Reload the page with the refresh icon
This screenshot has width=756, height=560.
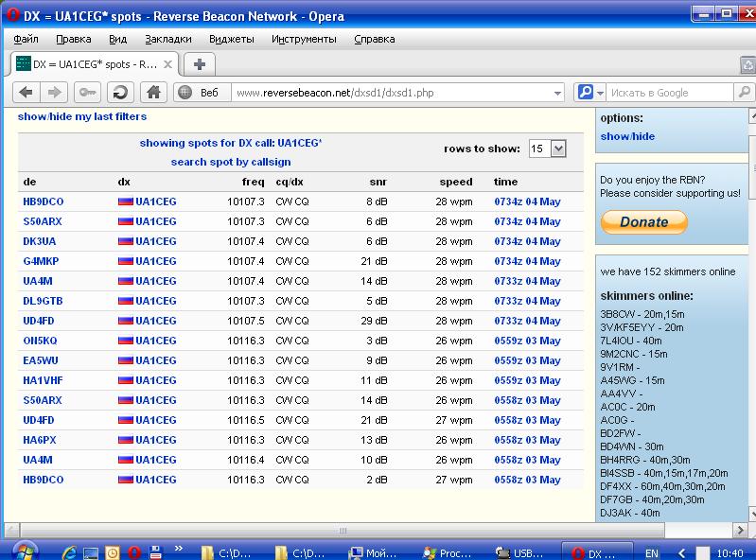click(x=120, y=92)
